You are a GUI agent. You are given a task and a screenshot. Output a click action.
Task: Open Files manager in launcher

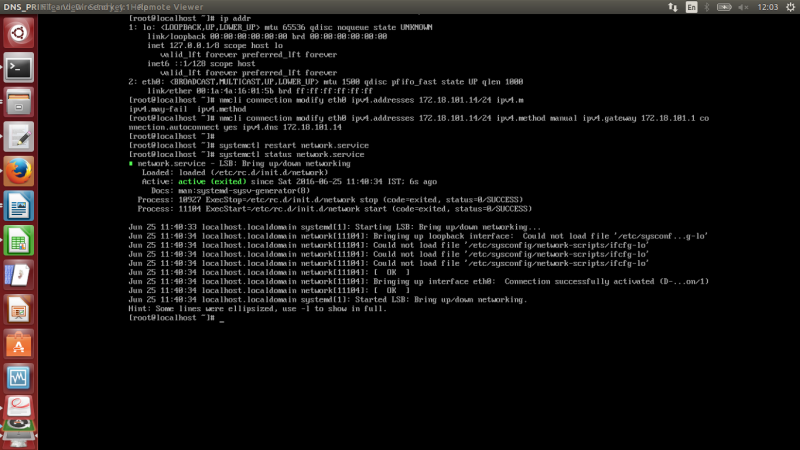coord(19,102)
